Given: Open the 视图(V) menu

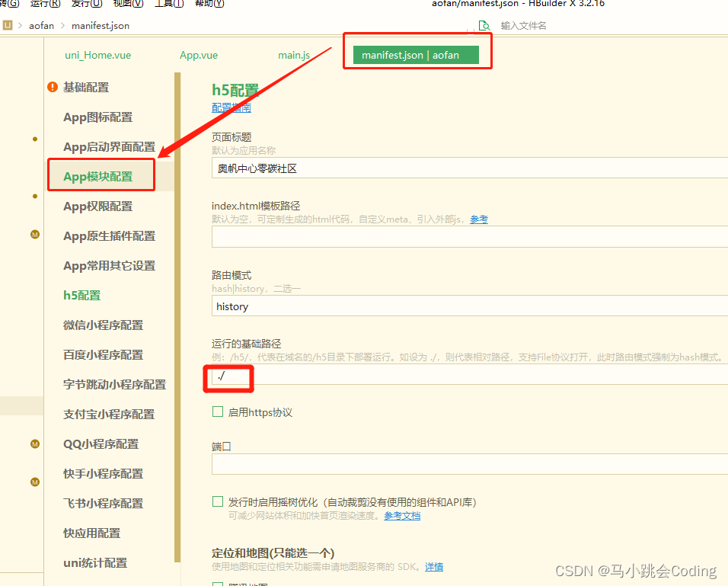Looking at the screenshot, I should (128, 3).
